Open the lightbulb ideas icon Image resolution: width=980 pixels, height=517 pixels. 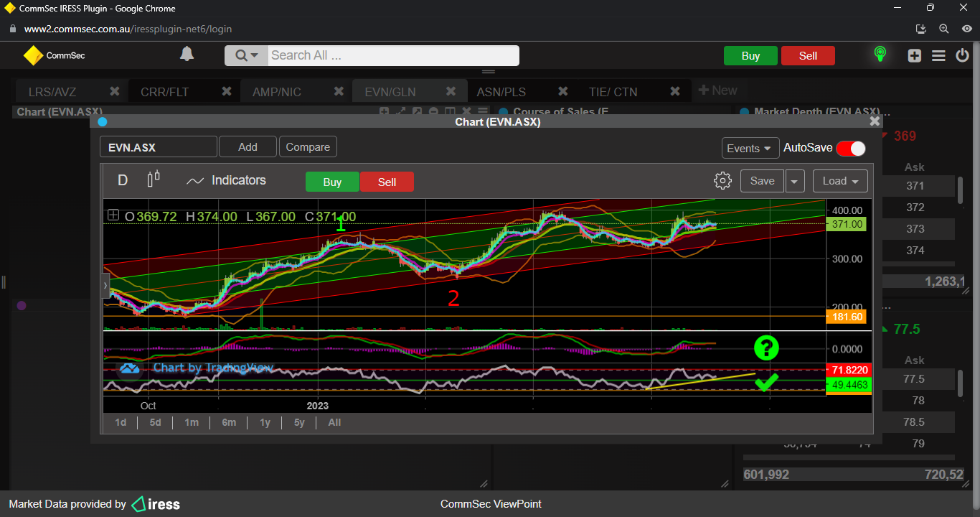880,55
